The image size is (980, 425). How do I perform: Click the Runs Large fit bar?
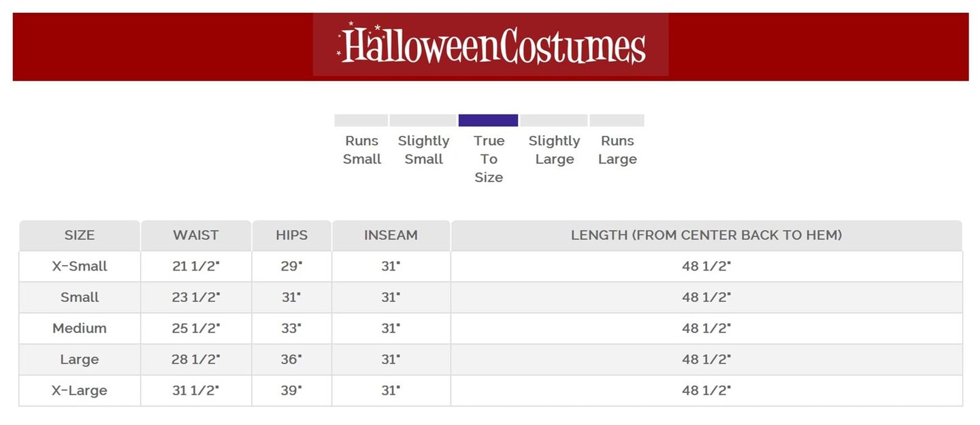(x=617, y=120)
